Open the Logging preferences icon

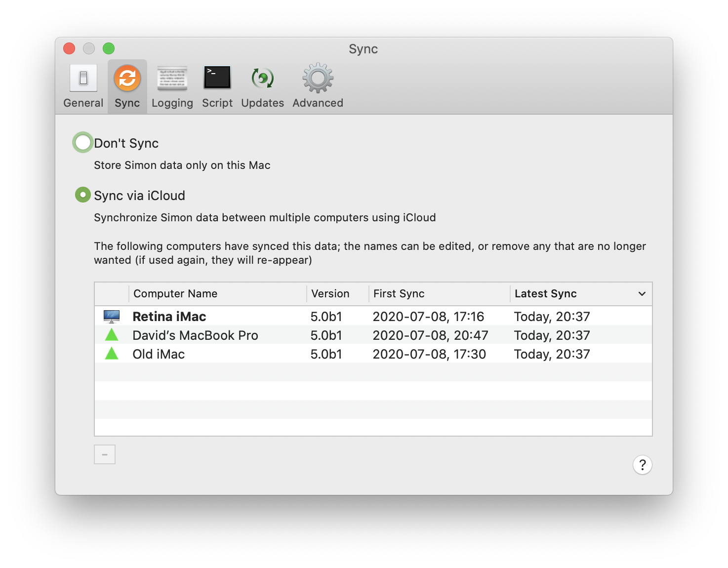point(172,78)
